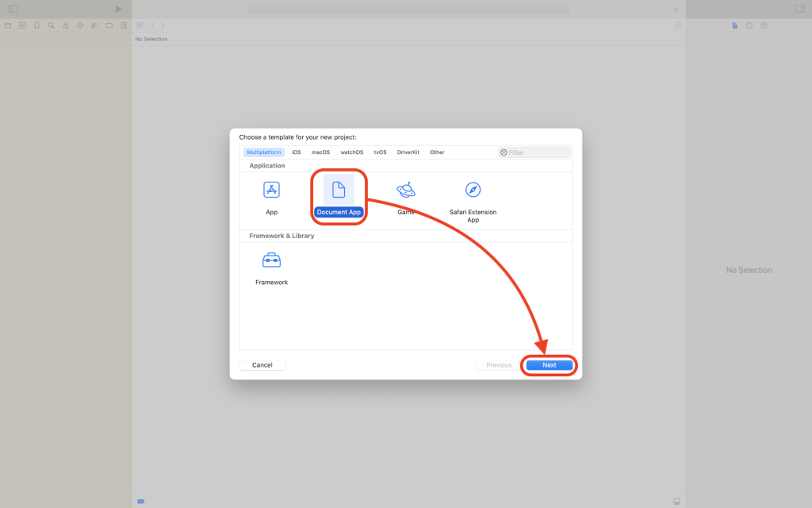The height and width of the screenshot is (508, 812).
Task: Show the Bookmark navigator
Action: click(x=36, y=25)
